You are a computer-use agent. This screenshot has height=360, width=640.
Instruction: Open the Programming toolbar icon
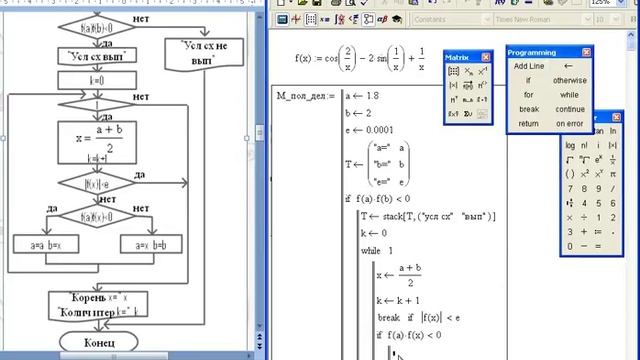[368, 19]
